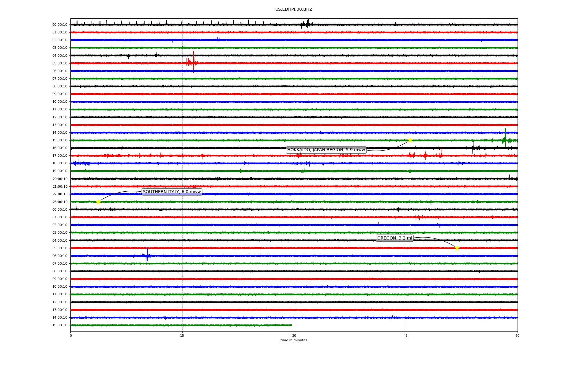Click the 23:00:10 time label
The width and height of the screenshot is (588, 368).
(60, 202)
